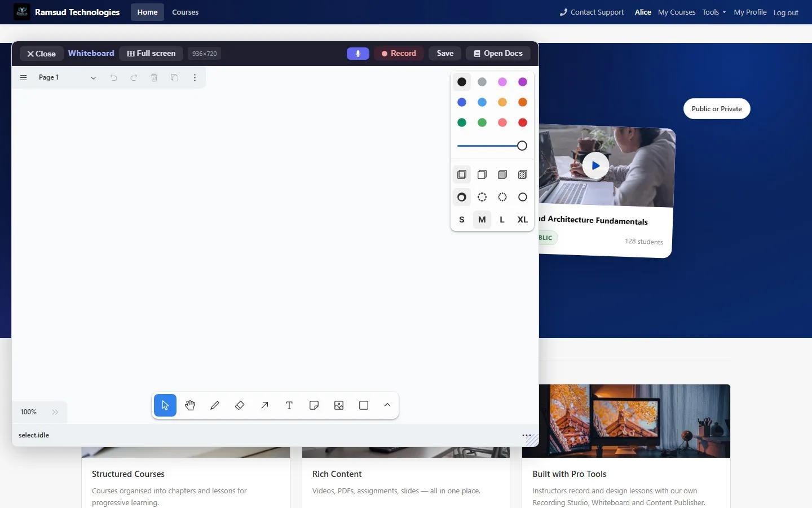
Task: Save the whiteboard
Action: pyautogui.click(x=445, y=54)
